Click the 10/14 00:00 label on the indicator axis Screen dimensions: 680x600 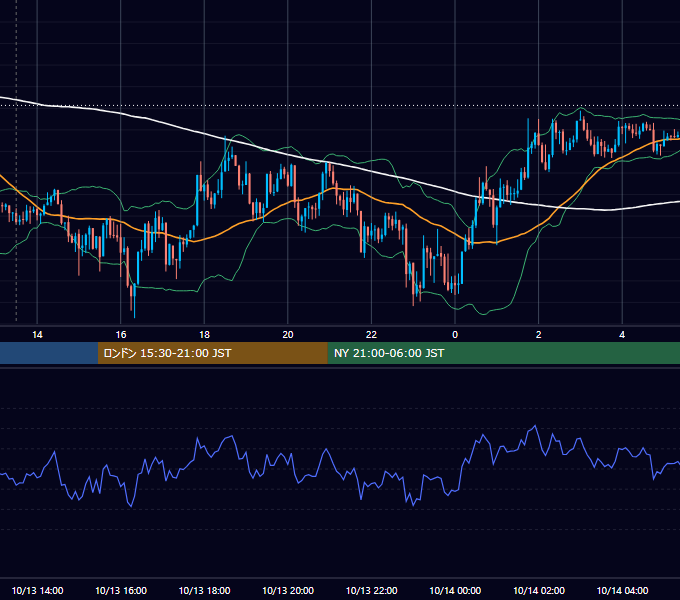pyautogui.click(x=455, y=590)
